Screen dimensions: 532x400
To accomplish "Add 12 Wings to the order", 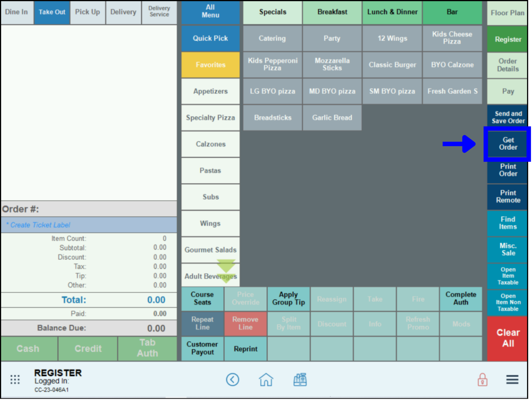I will coord(392,39).
